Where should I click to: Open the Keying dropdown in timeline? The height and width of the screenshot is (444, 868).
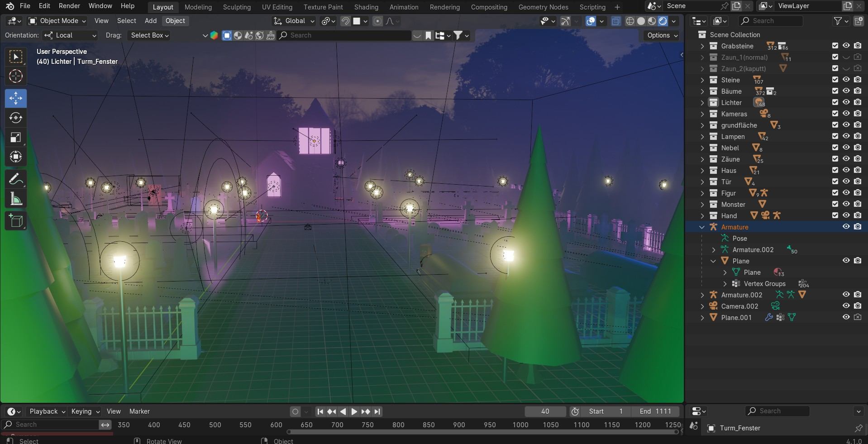(85, 411)
